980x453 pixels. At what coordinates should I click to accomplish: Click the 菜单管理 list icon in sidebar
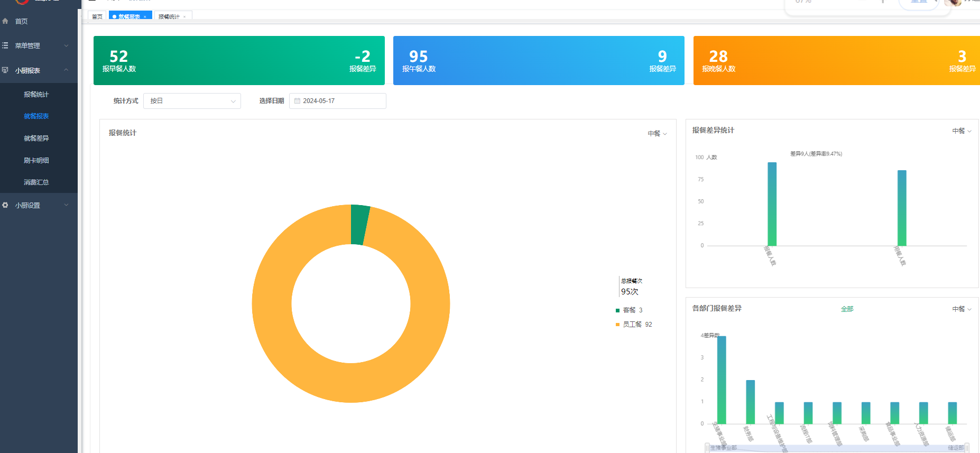tap(5, 45)
